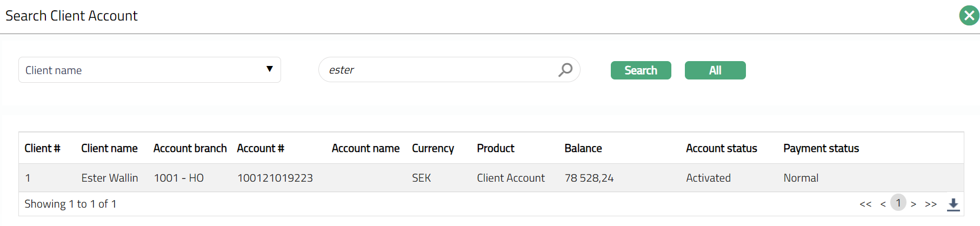Select page 1 in the pagination
The image size is (980, 226).
pyautogui.click(x=898, y=203)
